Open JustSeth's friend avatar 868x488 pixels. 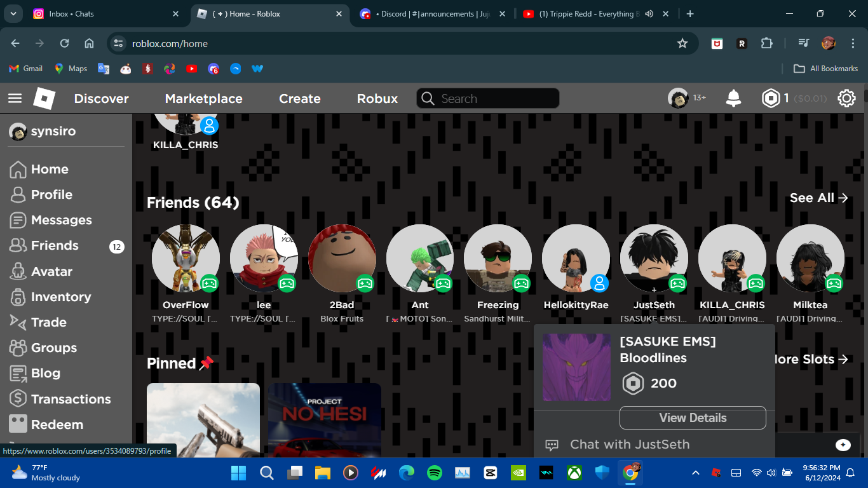pos(654,258)
